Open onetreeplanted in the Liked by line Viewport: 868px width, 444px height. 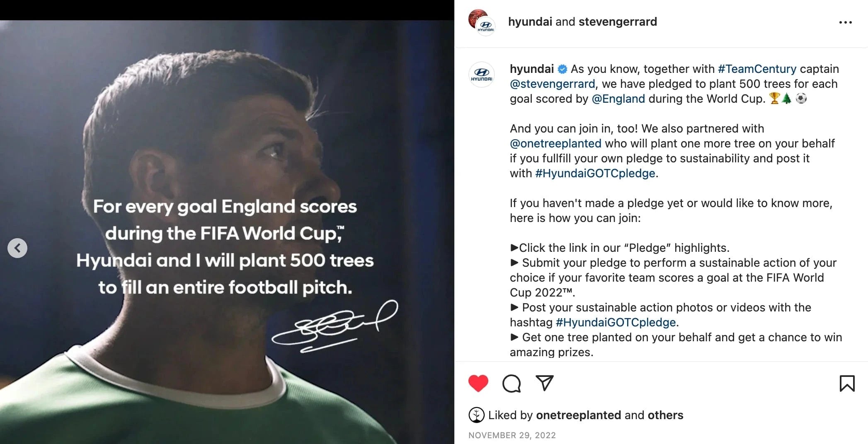click(x=578, y=415)
